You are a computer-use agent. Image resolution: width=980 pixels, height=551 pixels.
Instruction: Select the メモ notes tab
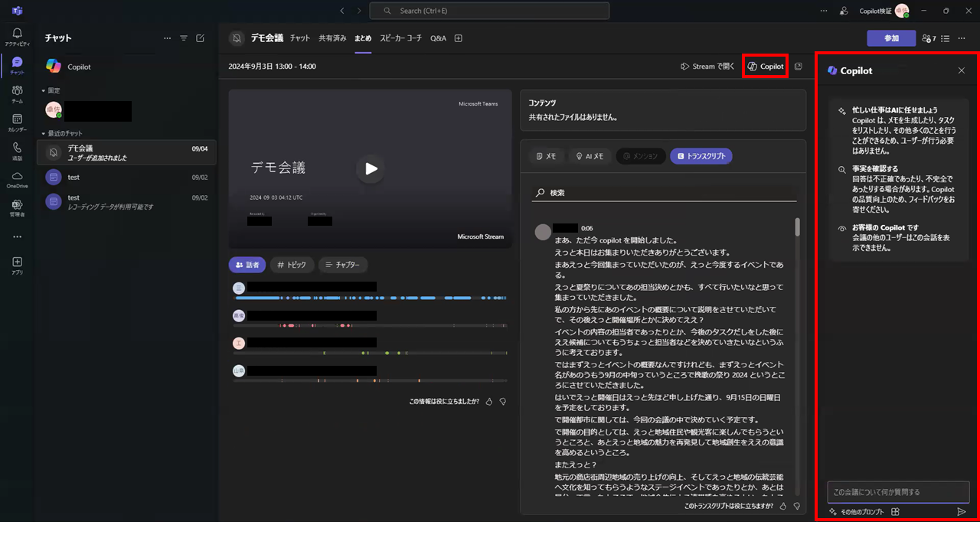tap(547, 156)
